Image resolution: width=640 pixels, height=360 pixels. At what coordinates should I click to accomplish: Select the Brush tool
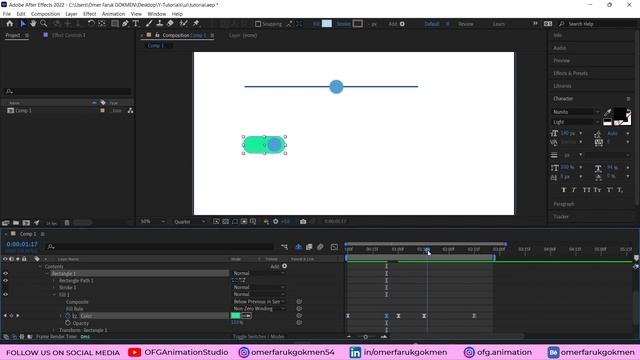[149, 24]
